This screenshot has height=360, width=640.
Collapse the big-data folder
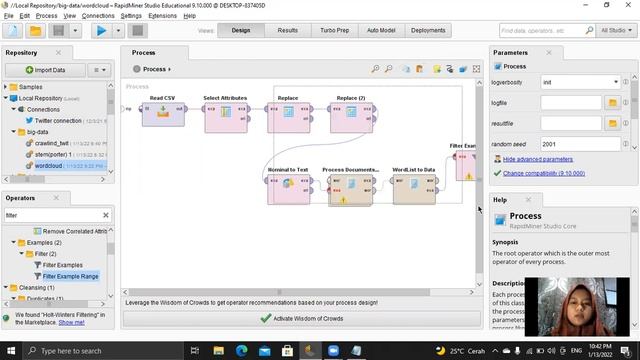[x=13, y=132]
